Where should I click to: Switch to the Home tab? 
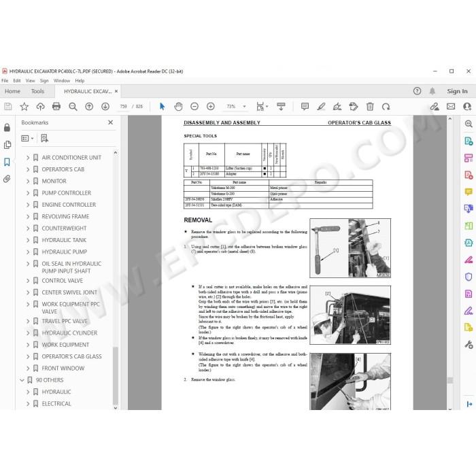(x=12, y=91)
